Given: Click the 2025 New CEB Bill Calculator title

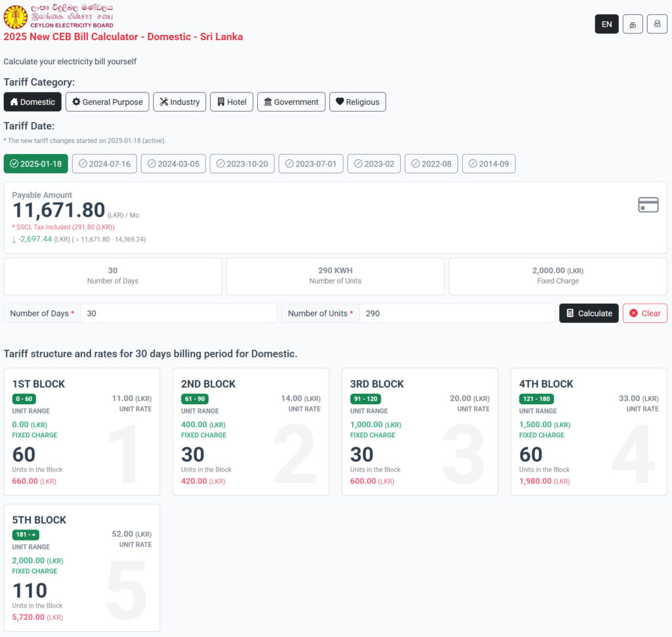Looking at the screenshot, I should coord(123,37).
